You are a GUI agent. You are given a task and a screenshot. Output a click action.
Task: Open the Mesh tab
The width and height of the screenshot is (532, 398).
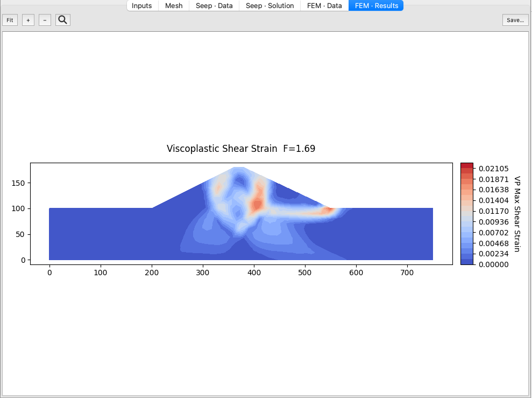[174, 6]
